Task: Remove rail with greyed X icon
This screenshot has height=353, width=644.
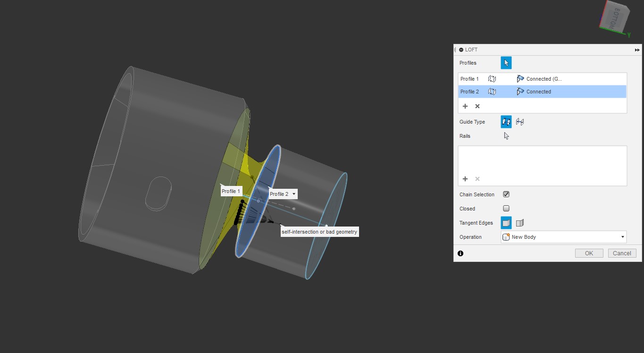Action: 477,179
